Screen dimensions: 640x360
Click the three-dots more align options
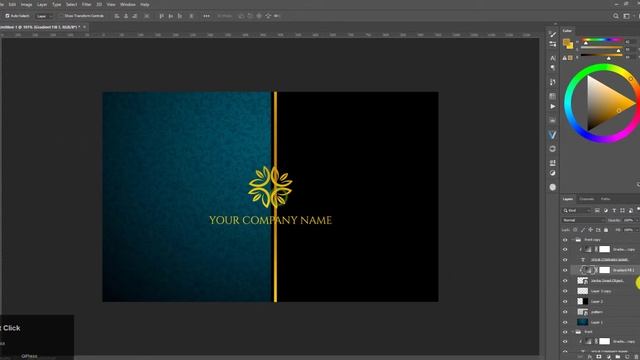click(207, 16)
